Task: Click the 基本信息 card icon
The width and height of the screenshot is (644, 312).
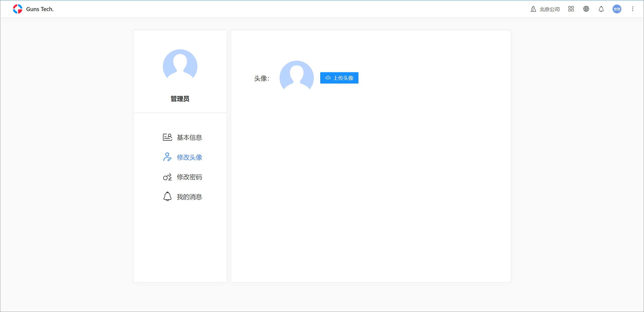Action: (x=167, y=137)
